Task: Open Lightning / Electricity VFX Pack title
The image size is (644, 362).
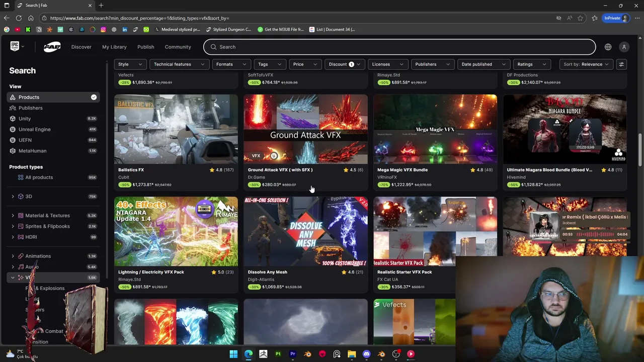Action: [x=151, y=272]
